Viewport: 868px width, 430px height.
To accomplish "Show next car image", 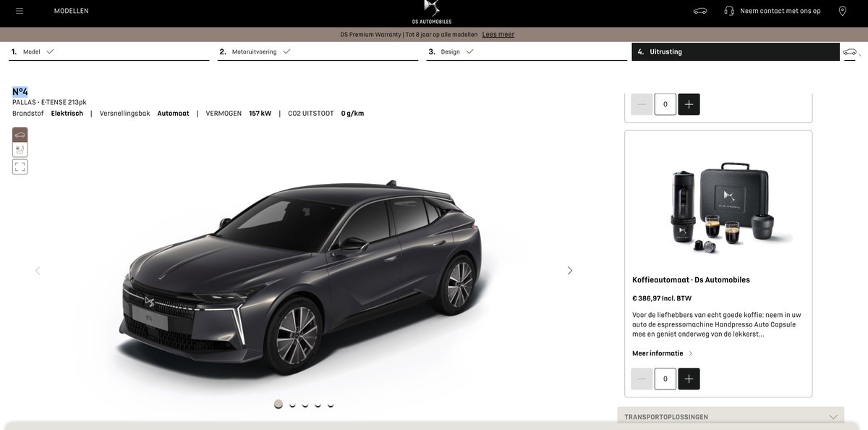I will click(x=570, y=271).
